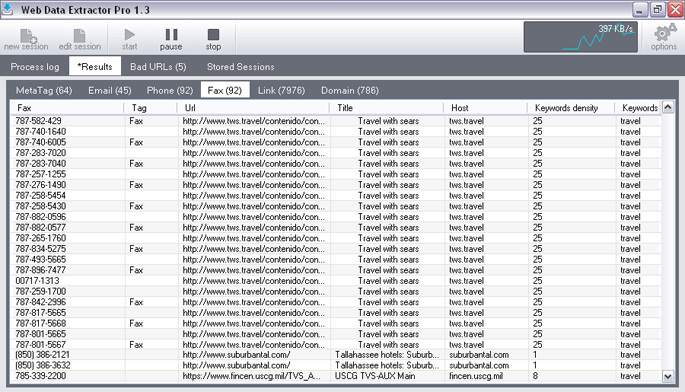Click fax entry 787-896-7477
The height and width of the screenshot is (392, 685).
pyautogui.click(x=41, y=270)
